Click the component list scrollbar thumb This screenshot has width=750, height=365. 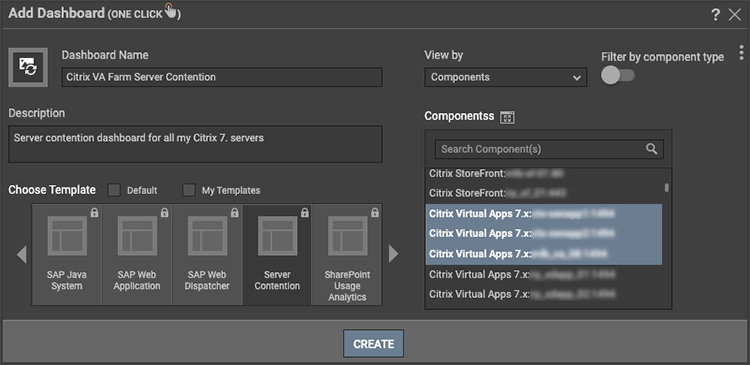[667, 188]
